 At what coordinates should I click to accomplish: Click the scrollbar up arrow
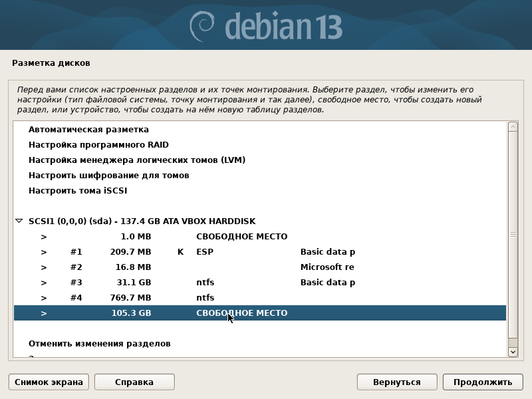coord(513,127)
